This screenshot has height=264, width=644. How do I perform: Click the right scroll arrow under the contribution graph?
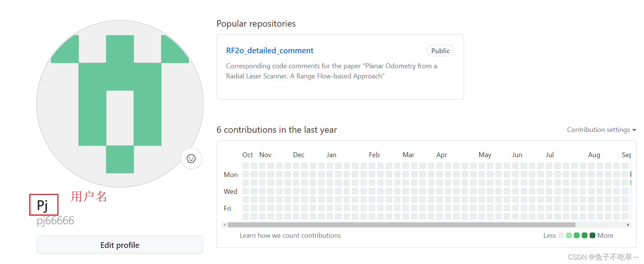pos(628,225)
